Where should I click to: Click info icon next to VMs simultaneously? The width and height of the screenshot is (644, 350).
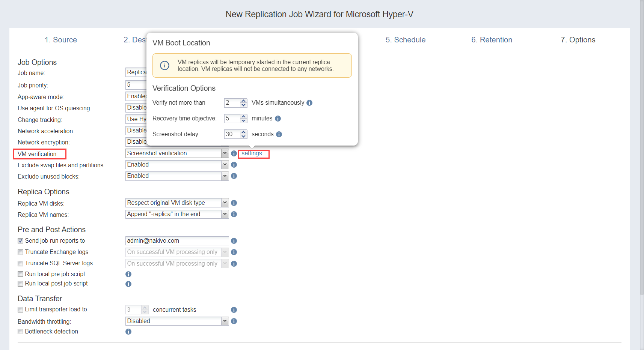tap(309, 103)
